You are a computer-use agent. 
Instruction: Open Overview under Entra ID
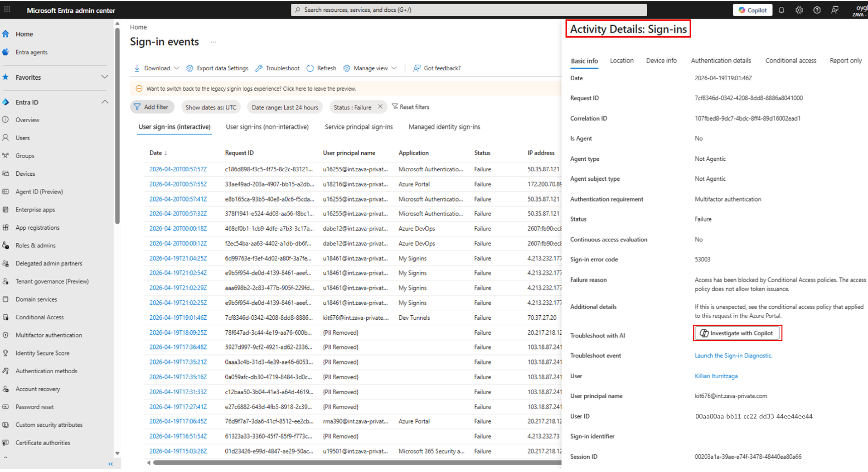coord(28,120)
